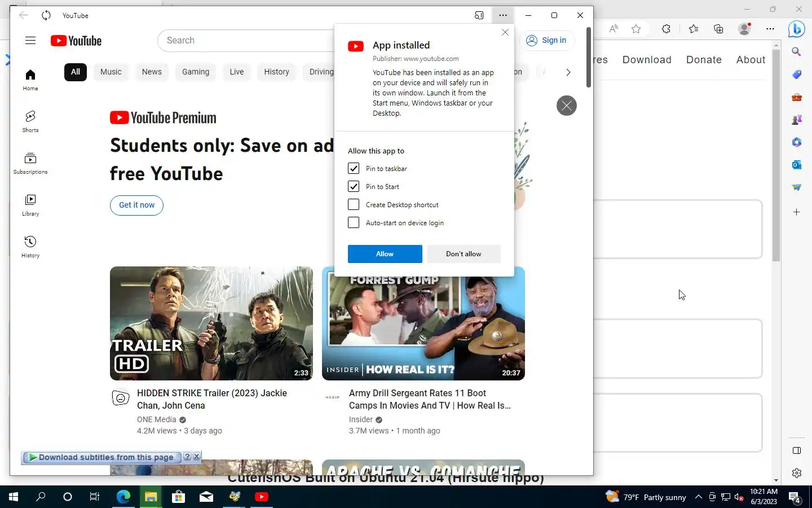The height and width of the screenshot is (508, 812).
Task: Select the News filter chip
Action: click(152, 72)
